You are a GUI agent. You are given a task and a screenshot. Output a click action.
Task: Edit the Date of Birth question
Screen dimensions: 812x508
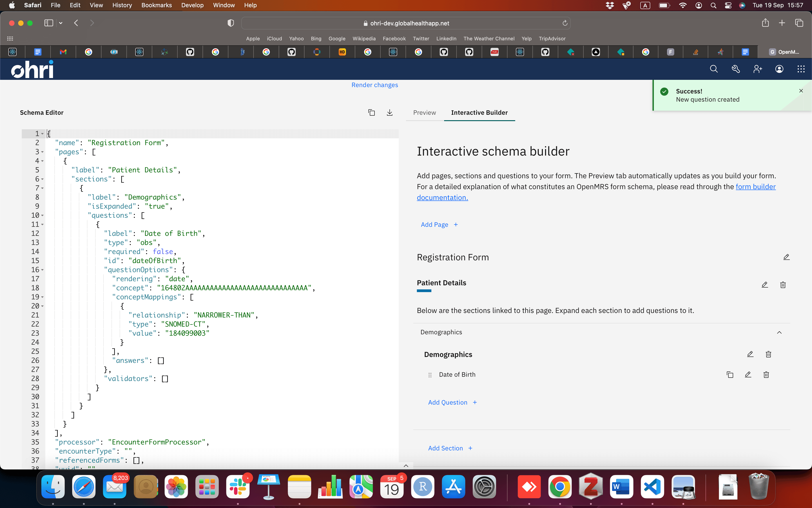coord(748,375)
